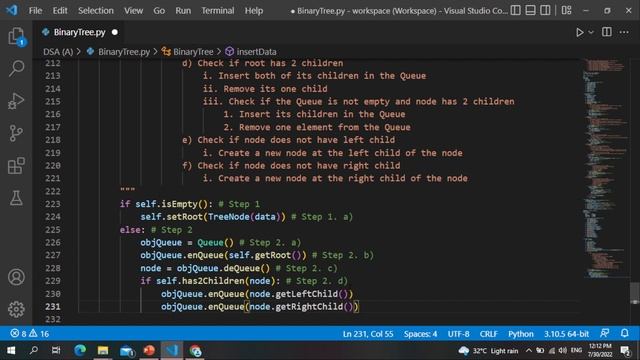The width and height of the screenshot is (640, 360).
Task: Change line endings via CRLF
Action: [489, 334]
